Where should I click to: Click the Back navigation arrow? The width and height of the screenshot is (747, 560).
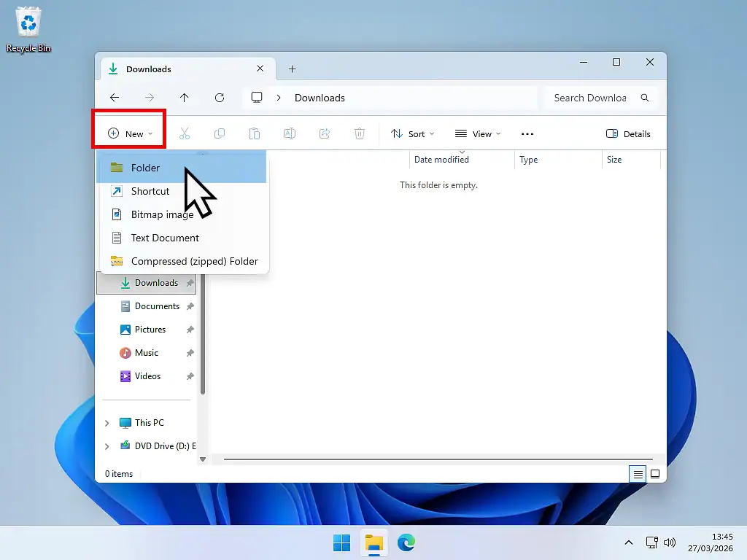click(x=115, y=97)
